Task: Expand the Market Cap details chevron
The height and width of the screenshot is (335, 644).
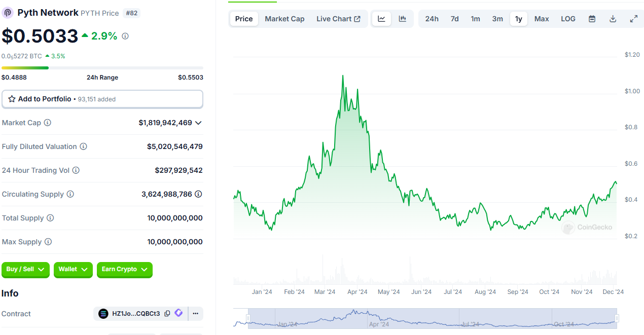Action: tap(198, 123)
